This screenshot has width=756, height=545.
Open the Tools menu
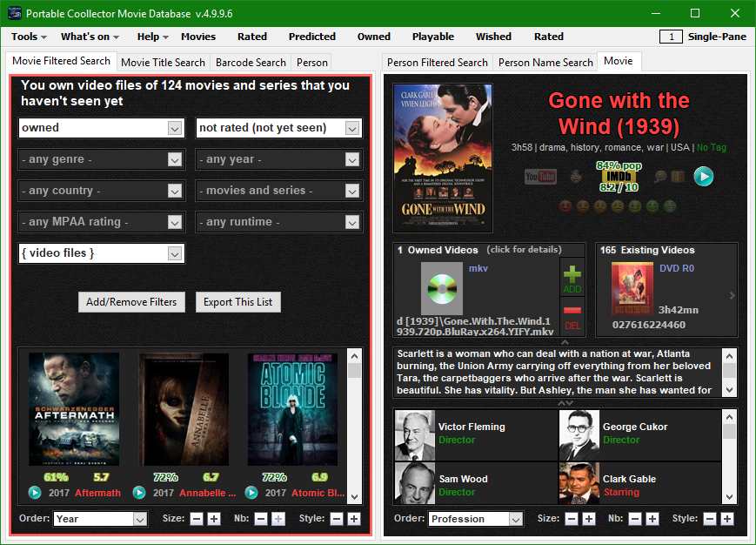[29, 37]
